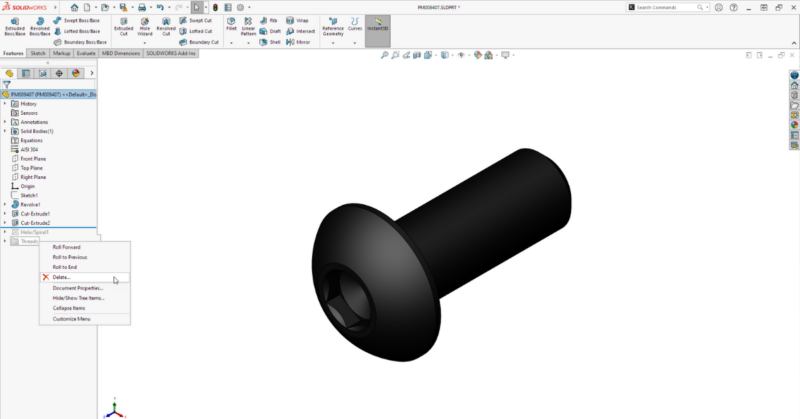Open the Hole Wizard dropdown arrow
Image resolution: width=800 pixels, height=419 pixels.
[145, 43]
